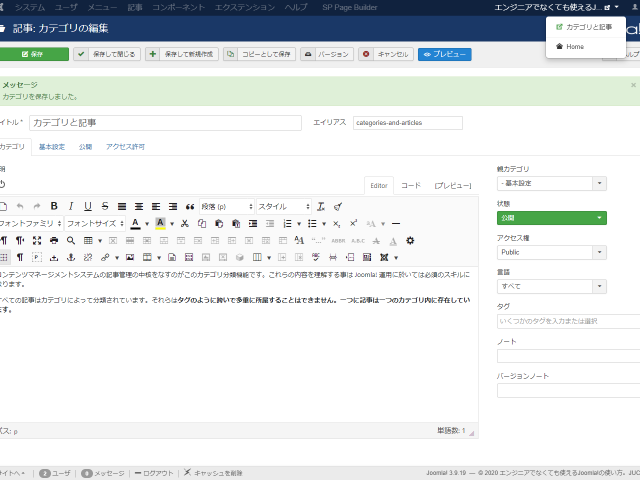Switch to the 基本設定 tab
Image resolution: width=640 pixels, height=480 pixels.
(52, 147)
